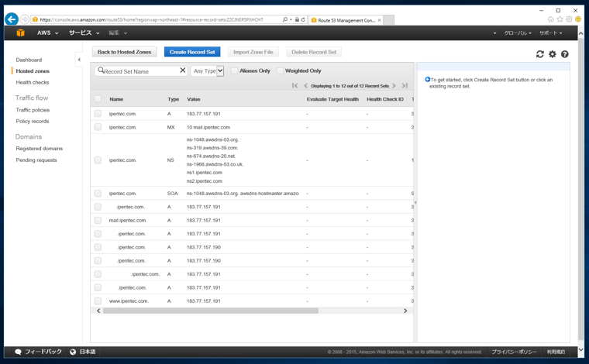Go to last page of record sets

405,85
